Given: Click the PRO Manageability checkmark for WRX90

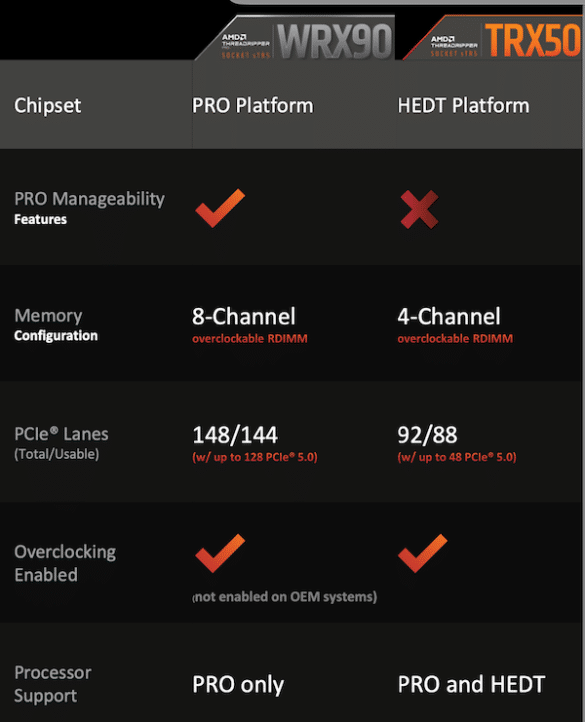Looking at the screenshot, I should click(x=220, y=208).
